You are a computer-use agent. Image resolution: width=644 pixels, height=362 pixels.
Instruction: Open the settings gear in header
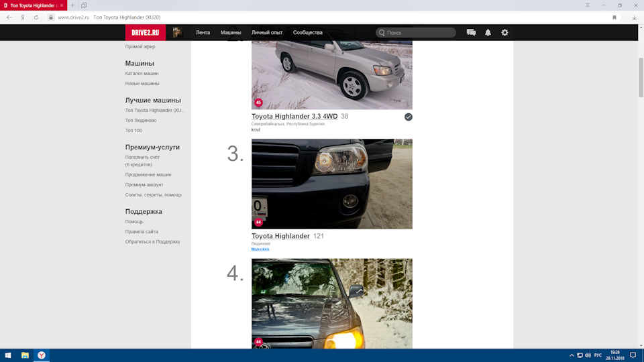coord(504,32)
